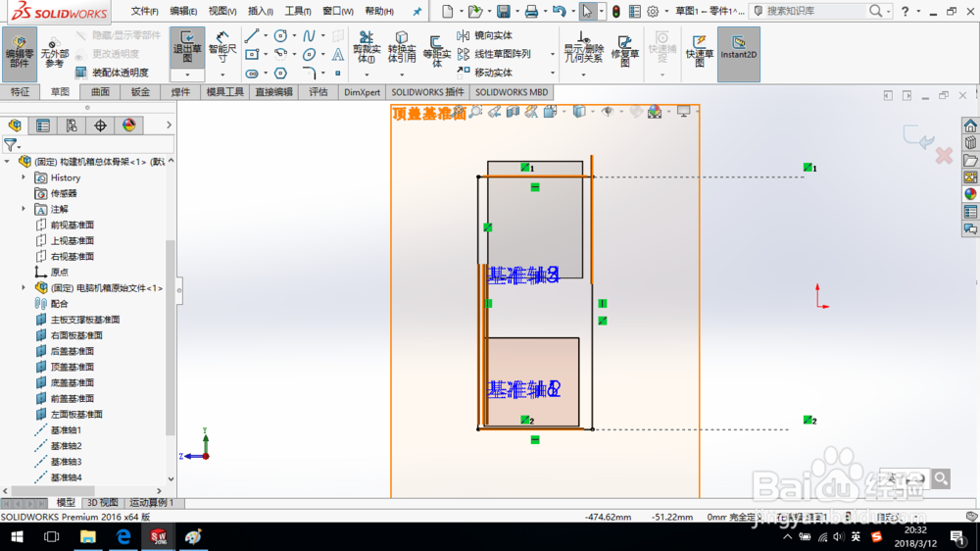Select the Circle sketch tool
Screen dimensions: 980x551
coord(280,35)
